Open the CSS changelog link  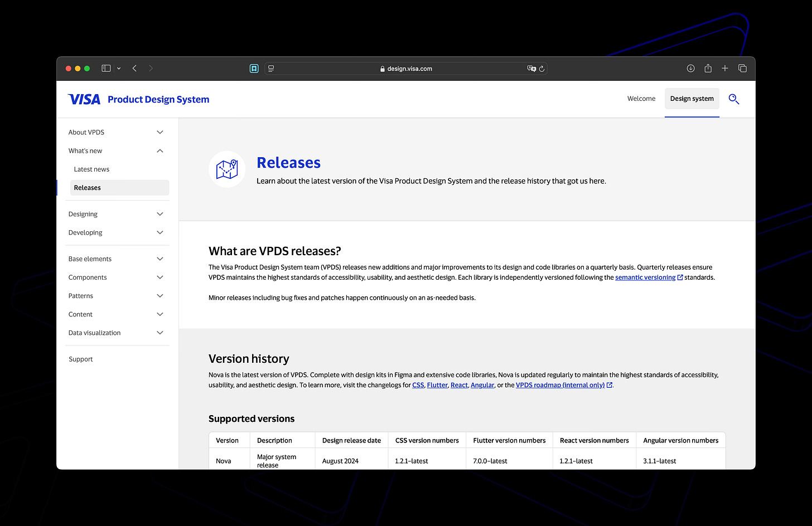(418, 385)
